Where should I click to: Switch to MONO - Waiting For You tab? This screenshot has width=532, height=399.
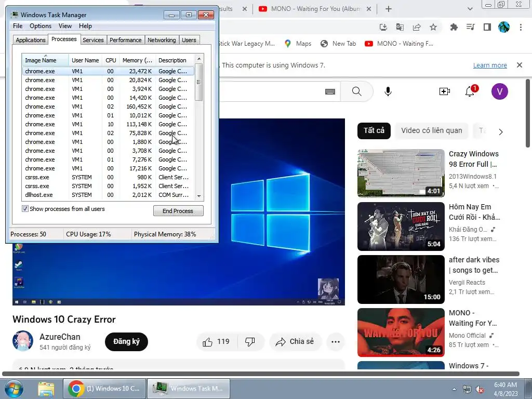click(x=315, y=9)
